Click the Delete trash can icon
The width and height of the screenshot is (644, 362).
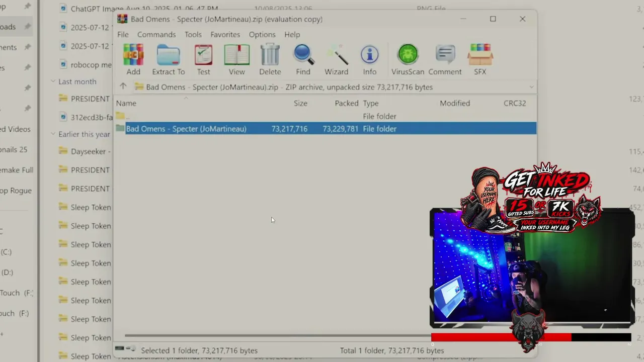(270, 54)
